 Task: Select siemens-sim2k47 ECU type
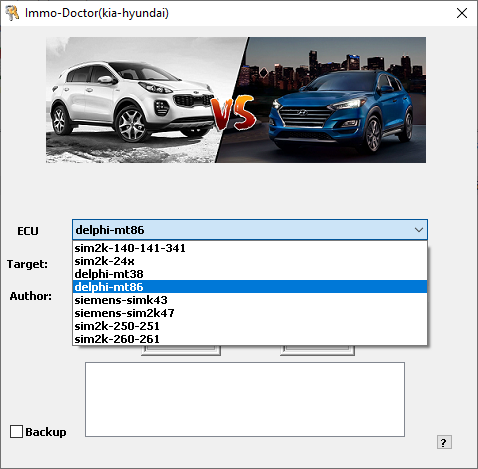250,313
